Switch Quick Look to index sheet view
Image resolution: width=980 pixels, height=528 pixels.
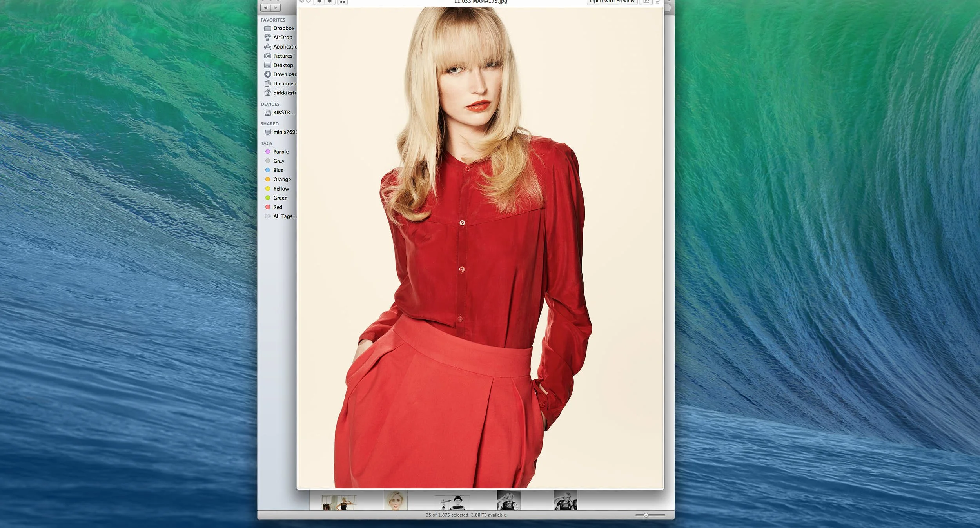[x=342, y=2]
